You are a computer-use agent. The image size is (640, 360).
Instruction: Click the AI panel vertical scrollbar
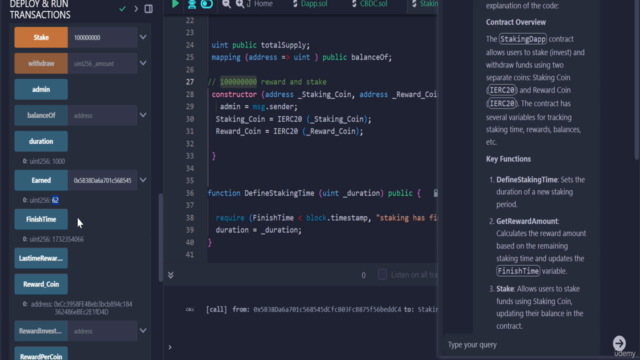pyautogui.click(x=637, y=80)
